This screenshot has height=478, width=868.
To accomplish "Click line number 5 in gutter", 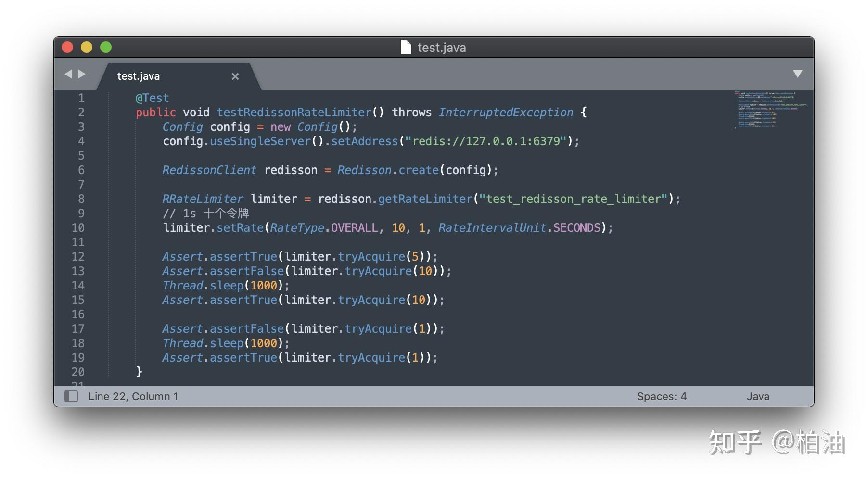I will tap(81, 156).
